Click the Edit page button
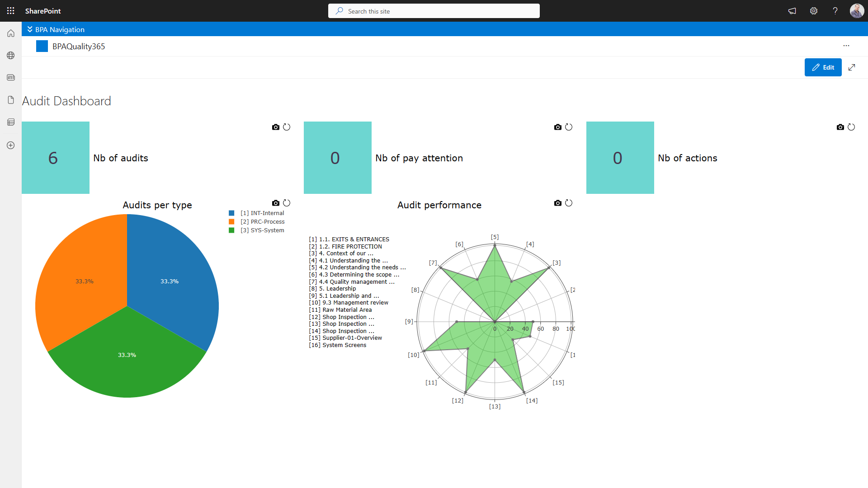868x488 pixels. pyautogui.click(x=823, y=67)
